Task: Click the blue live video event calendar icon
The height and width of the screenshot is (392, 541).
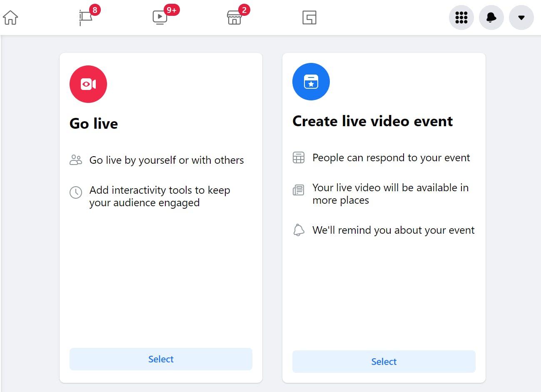Action: tap(311, 82)
